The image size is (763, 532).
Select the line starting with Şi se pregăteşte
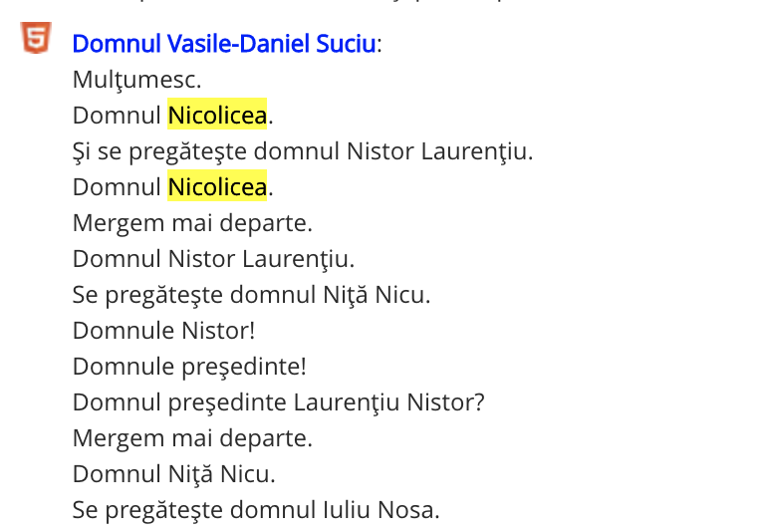coord(303,151)
